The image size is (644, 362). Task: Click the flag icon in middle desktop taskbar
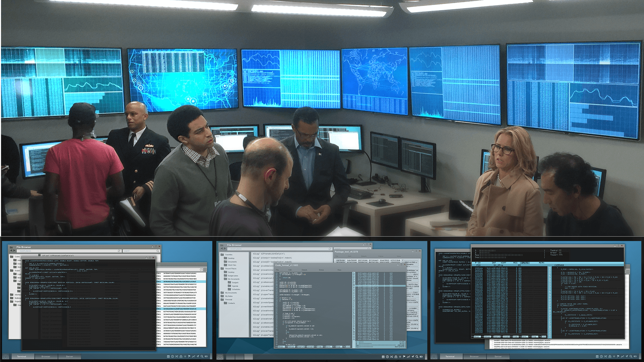point(404,357)
